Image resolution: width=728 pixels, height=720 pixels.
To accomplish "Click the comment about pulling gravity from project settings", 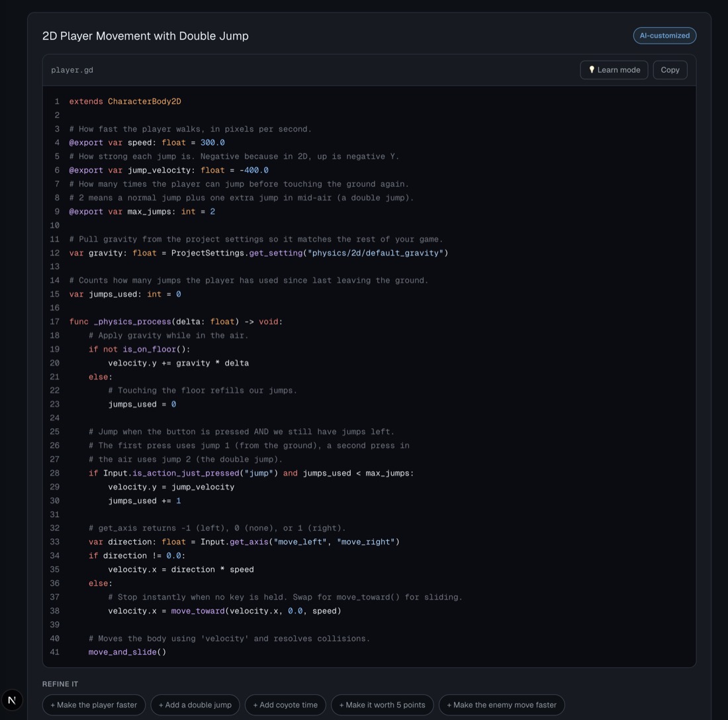I will pyautogui.click(x=256, y=240).
